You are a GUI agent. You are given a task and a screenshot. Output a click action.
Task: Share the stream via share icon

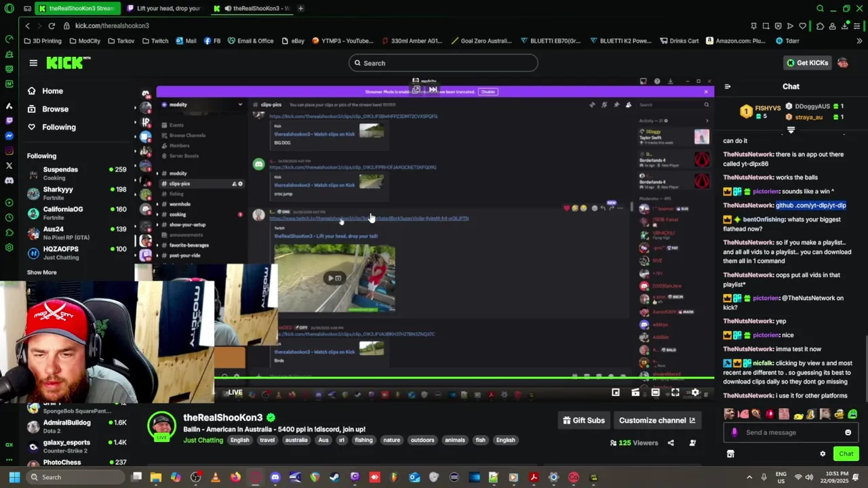pyautogui.click(x=671, y=443)
